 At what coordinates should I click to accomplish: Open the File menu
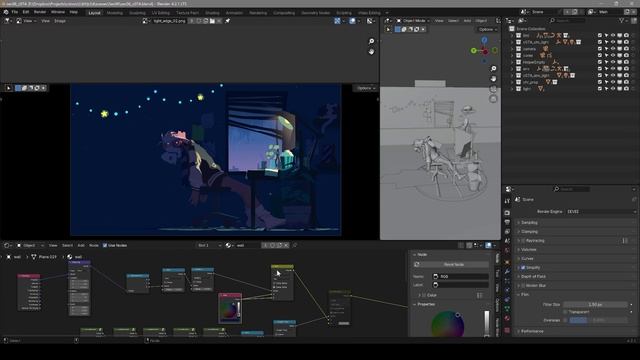pyautogui.click(x=15, y=12)
